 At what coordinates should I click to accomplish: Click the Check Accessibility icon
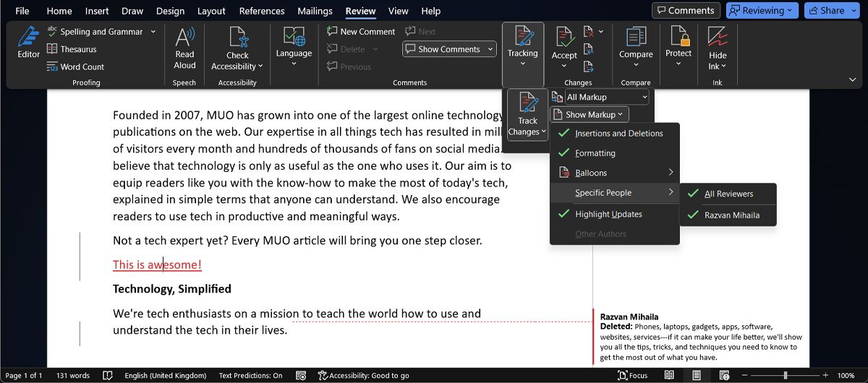tap(238, 36)
